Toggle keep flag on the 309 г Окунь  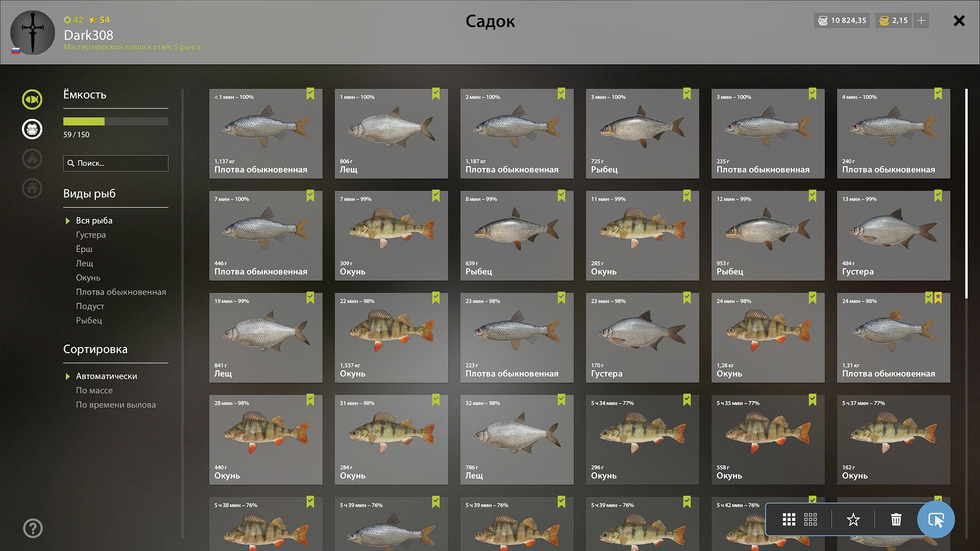pyautogui.click(x=436, y=196)
